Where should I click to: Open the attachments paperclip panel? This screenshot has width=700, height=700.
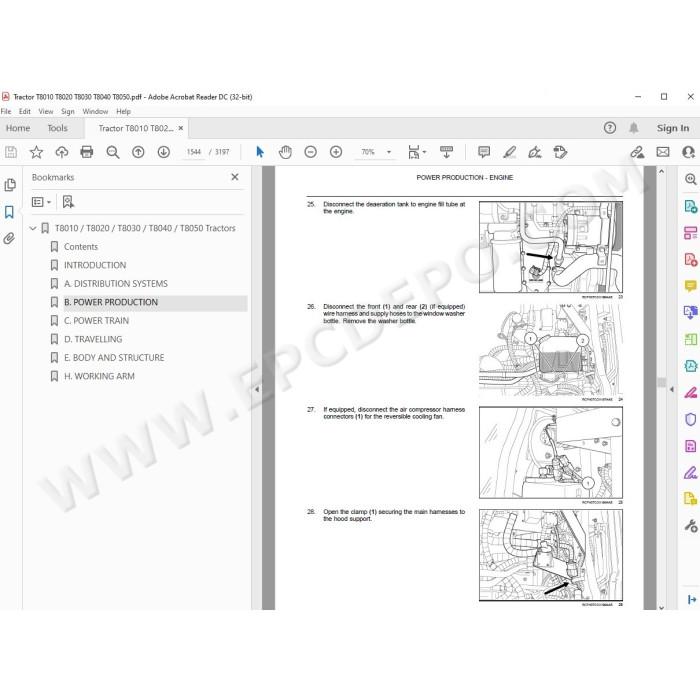(x=9, y=238)
